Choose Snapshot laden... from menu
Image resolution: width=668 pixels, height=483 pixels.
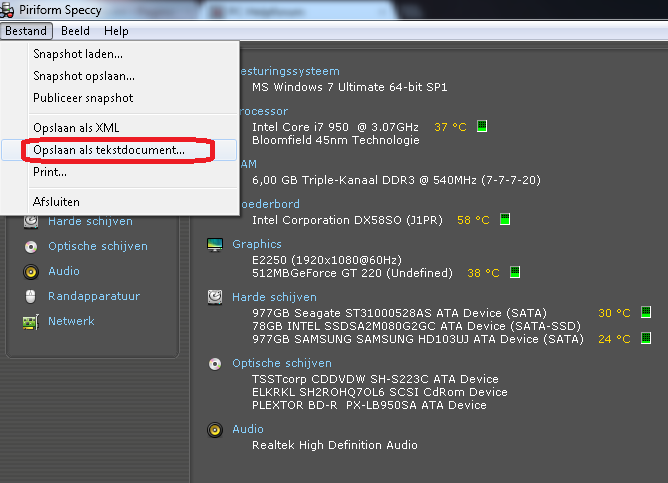coord(119,54)
